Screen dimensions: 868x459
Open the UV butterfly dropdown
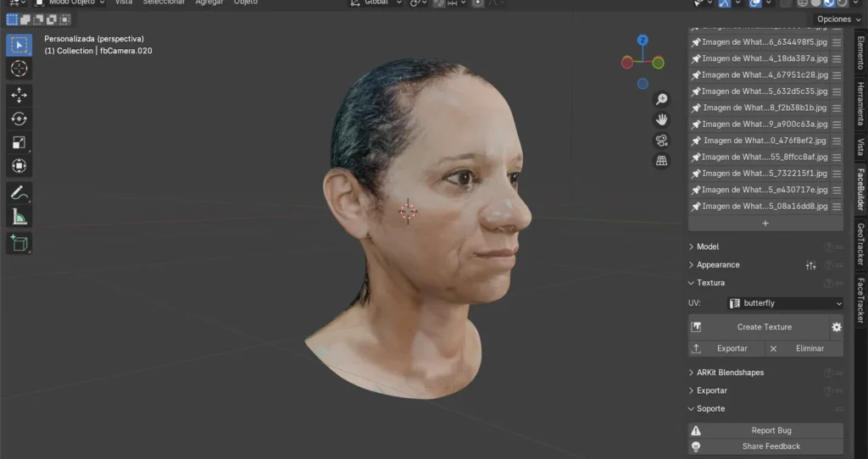[x=785, y=303]
